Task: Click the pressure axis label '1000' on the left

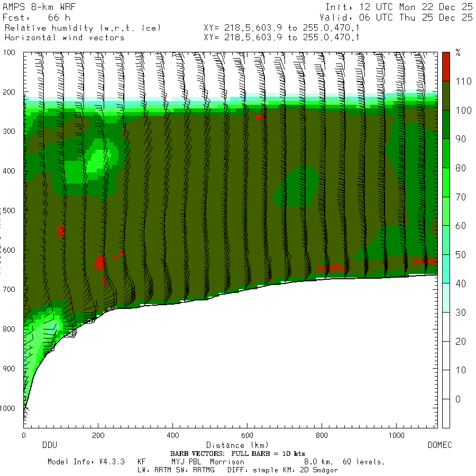Action: [7, 408]
